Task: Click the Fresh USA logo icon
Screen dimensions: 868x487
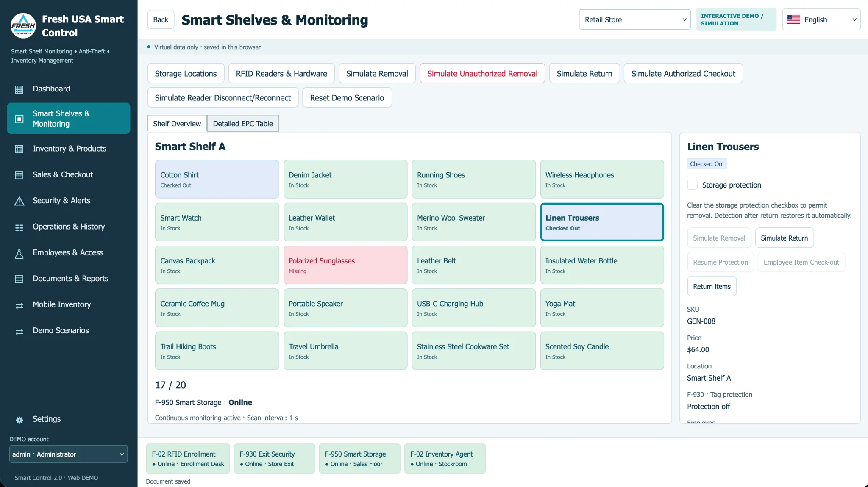Action: [23, 25]
